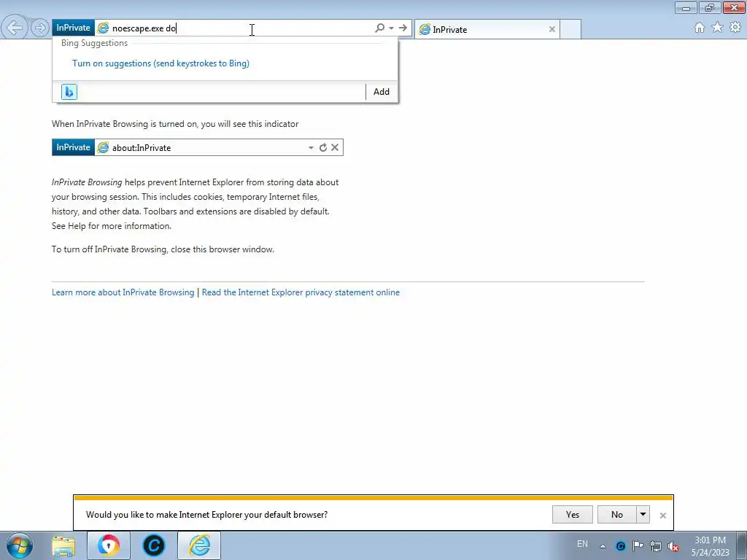Screen dimensions: 747x560
Task: Open Action Center flag icon
Action: (x=638, y=546)
